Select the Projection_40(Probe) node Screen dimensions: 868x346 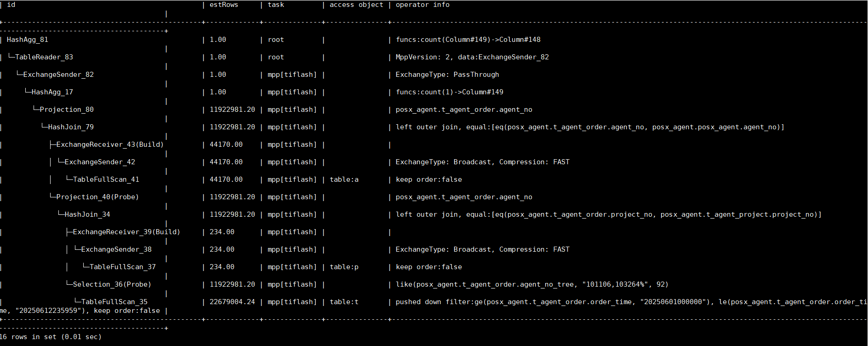point(97,197)
